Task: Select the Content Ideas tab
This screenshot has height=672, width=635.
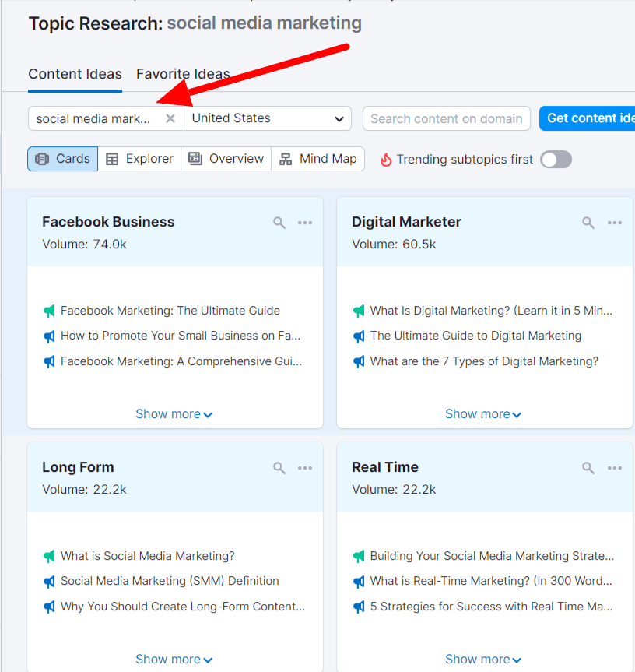Action: [75, 74]
